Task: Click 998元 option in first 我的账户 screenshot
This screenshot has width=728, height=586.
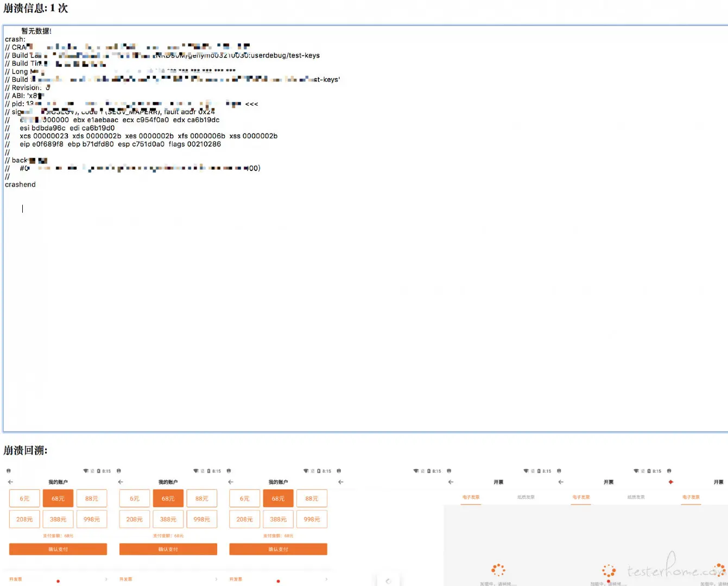Action: 92,519
